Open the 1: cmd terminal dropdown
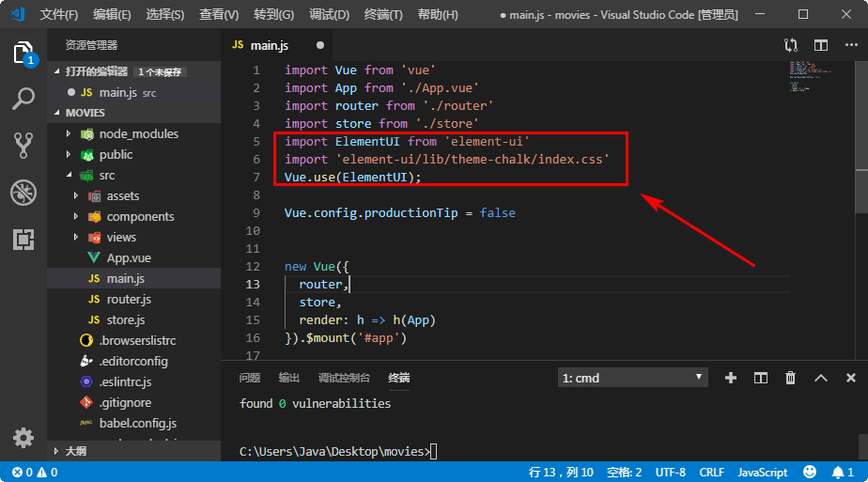 click(x=633, y=378)
